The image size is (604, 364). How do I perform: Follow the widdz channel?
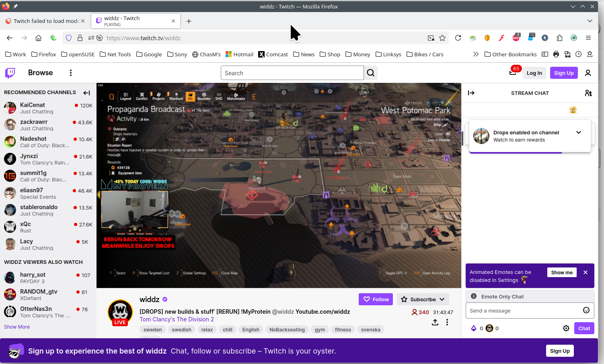[x=376, y=299]
